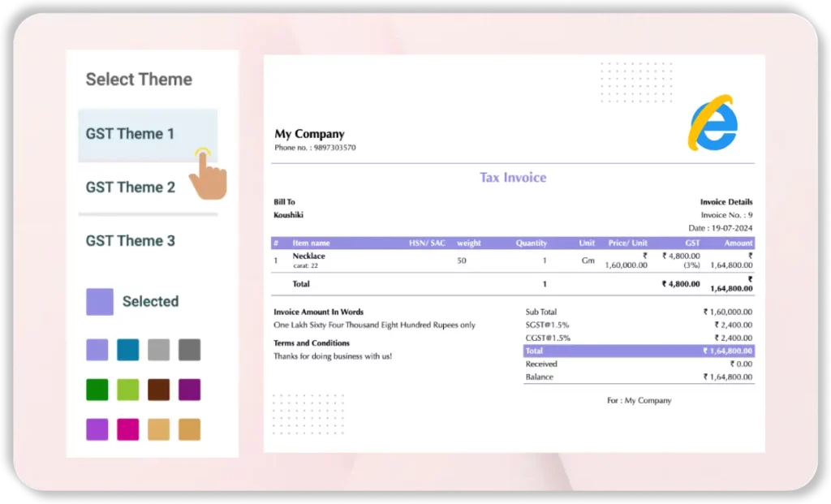
Task: Switch to GST Theme 3
Action: coord(130,240)
